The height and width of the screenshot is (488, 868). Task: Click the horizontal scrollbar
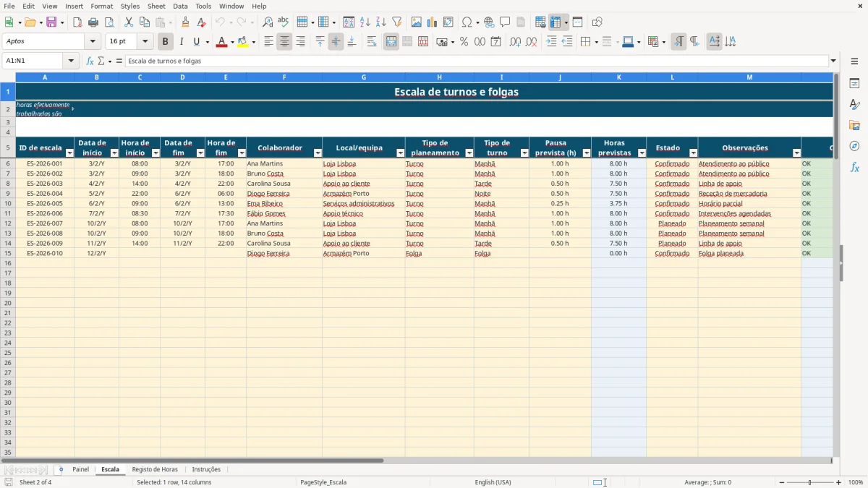(192, 461)
